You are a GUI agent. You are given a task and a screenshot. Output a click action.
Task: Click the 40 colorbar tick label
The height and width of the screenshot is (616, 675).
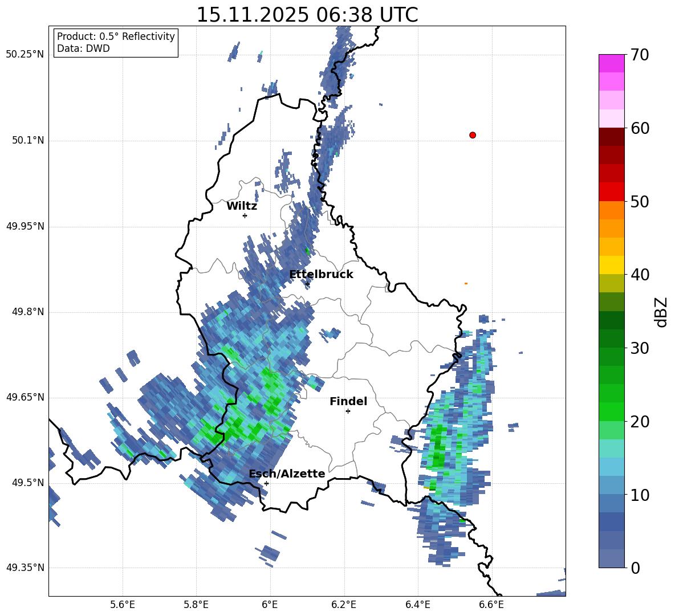pyautogui.click(x=640, y=275)
